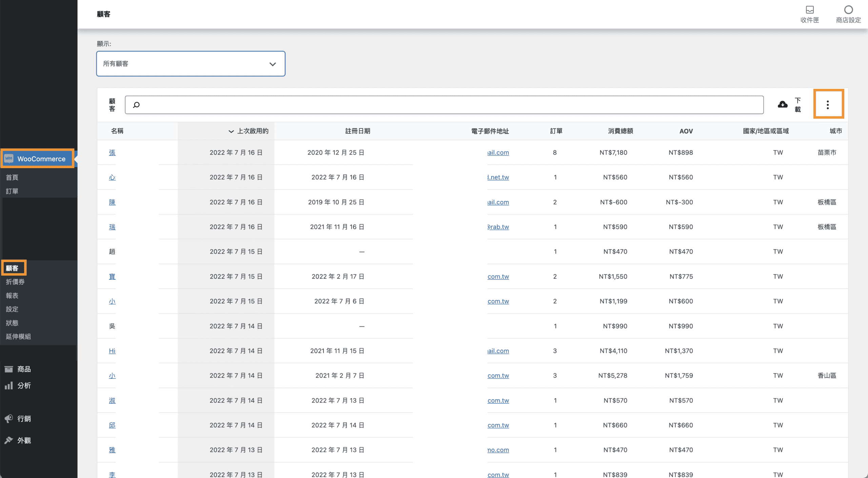Sort table by 消費總額 column

620,131
